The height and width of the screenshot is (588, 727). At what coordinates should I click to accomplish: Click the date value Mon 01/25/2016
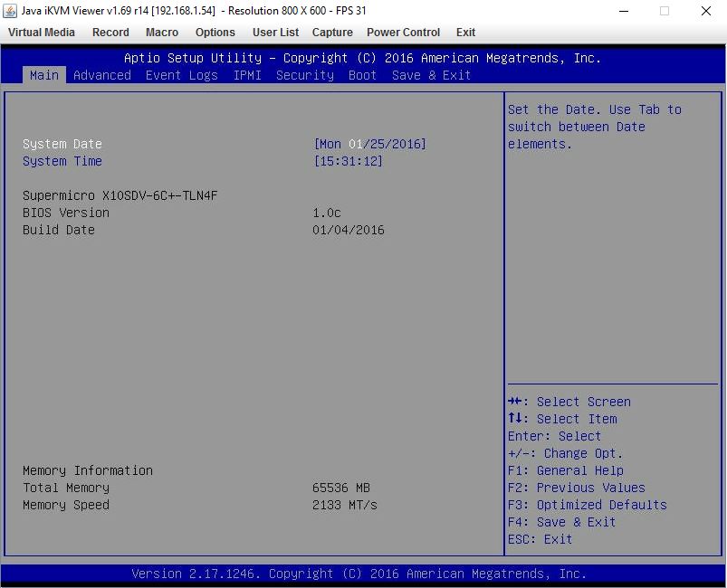point(369,144)
